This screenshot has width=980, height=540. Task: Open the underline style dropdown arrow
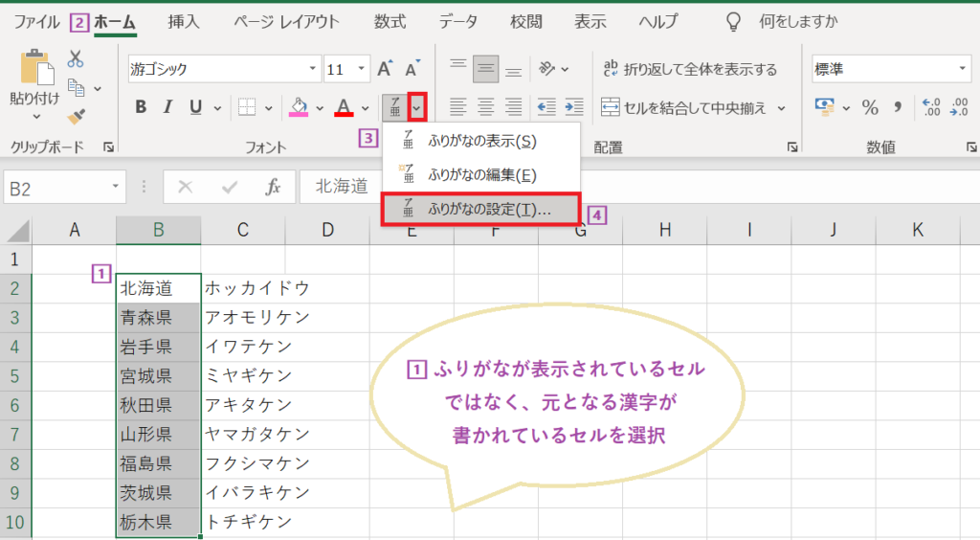[x=217, y=108]
